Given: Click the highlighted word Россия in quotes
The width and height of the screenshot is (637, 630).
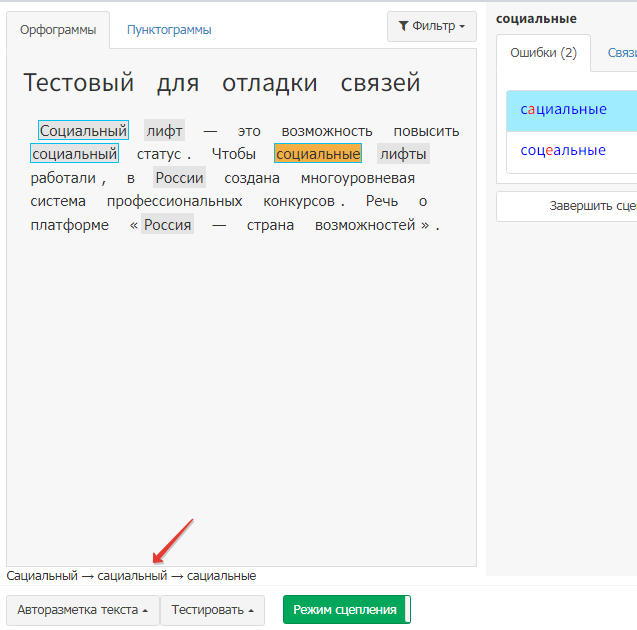Looking at the screenshot, I should (x=167, y=225).
